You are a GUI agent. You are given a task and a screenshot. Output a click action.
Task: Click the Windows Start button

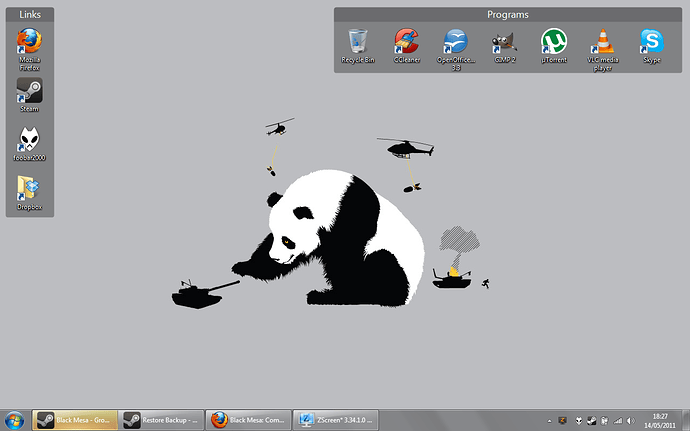[x=14, y=420]
